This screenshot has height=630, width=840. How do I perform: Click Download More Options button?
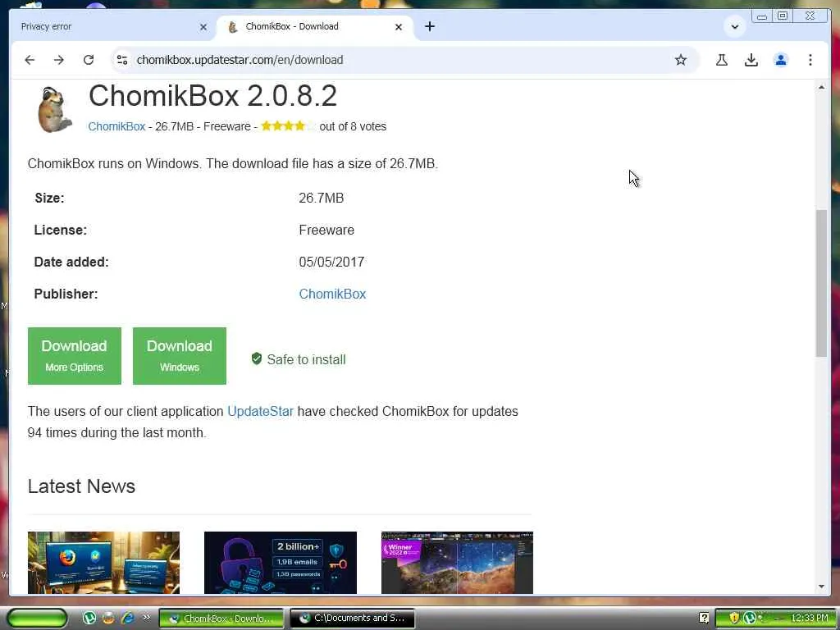(x=75, y=356)
